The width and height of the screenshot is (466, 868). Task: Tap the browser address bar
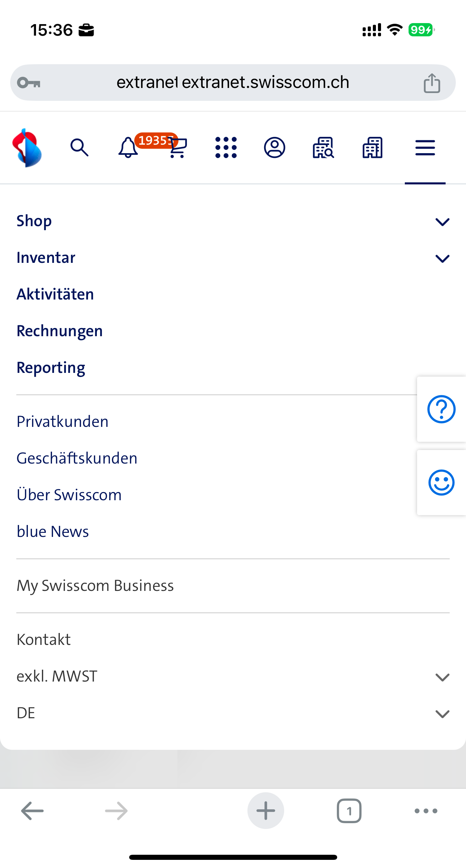(232, 83)
